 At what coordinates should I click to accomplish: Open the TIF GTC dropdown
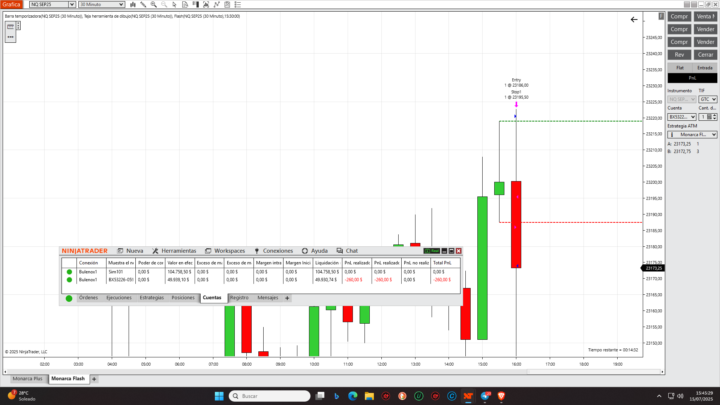click(708, 99)
